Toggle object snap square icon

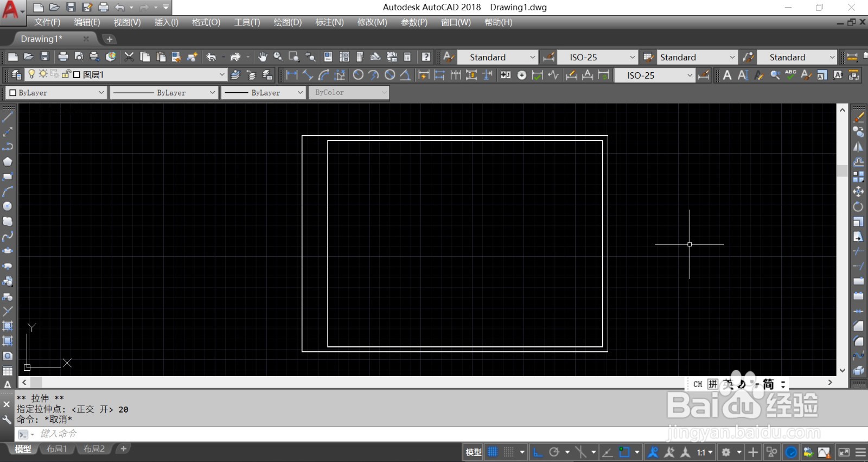(x=624, y=452)
